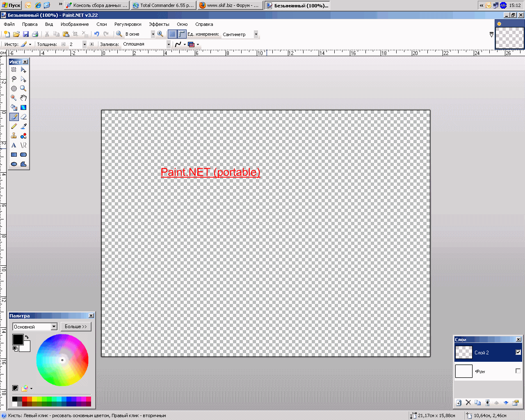The width and height of the screenshot is (525, 420).
Task: Click the black primary color swatch
Action: [x=18, y=340]
